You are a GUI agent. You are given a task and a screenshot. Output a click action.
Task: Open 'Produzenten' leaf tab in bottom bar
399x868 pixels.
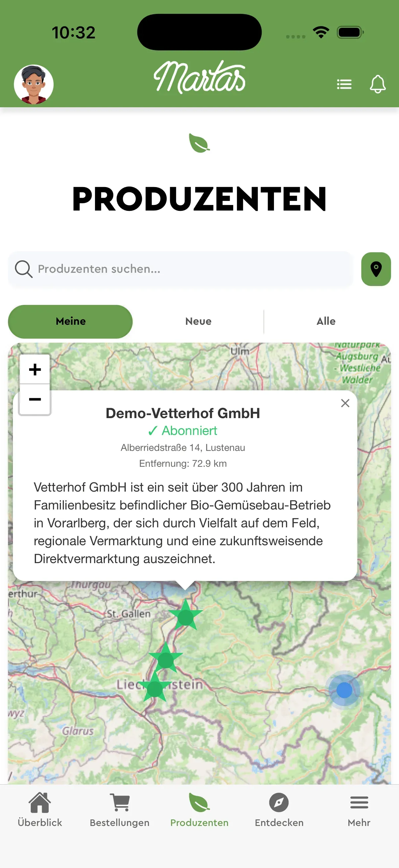[199, 810]
